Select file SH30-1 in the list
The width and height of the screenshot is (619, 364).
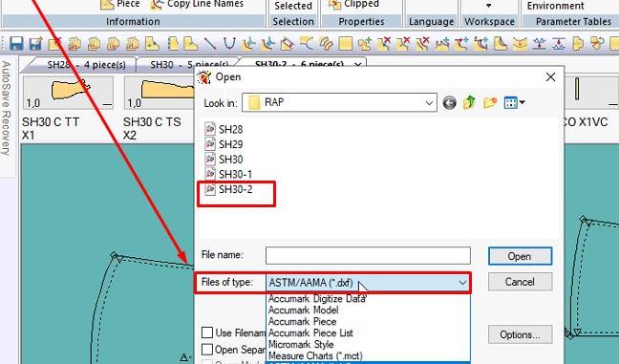[228, 175]
